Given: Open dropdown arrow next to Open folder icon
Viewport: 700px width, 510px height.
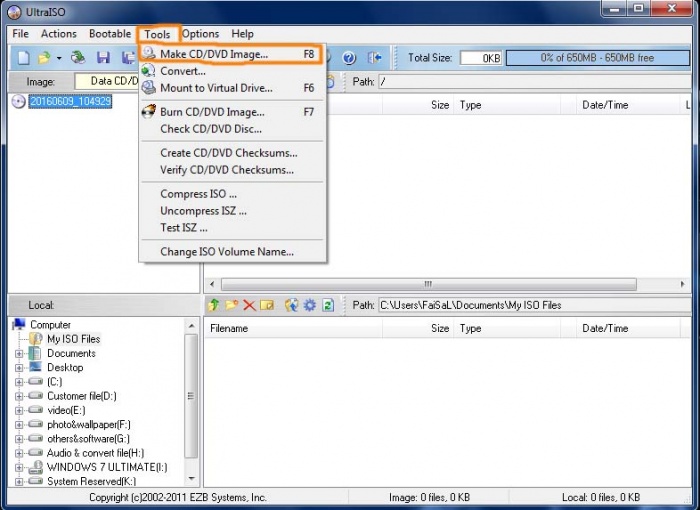Looking at the screenshot, I should 59,58.
